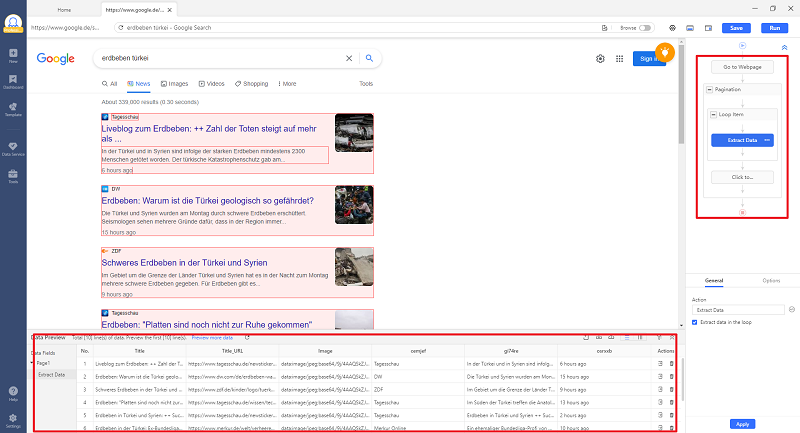Collapse the Loop Item node

713,115
